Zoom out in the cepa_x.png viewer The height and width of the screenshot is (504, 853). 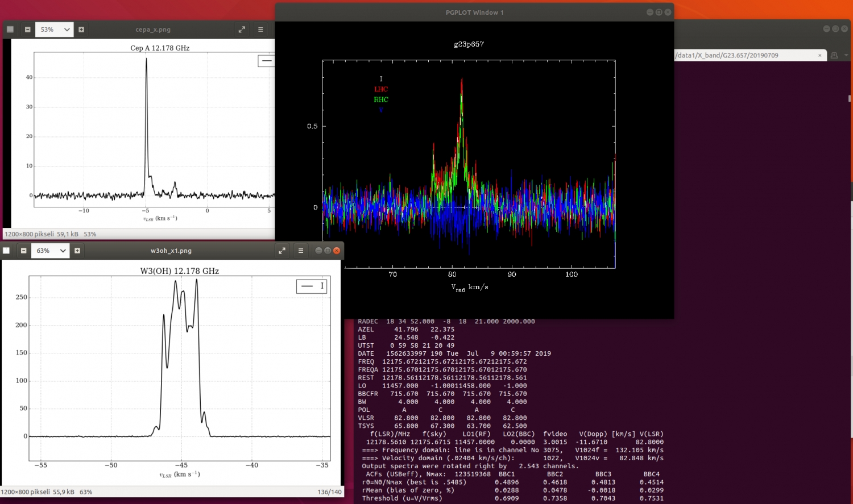click(x=27, y=30)
